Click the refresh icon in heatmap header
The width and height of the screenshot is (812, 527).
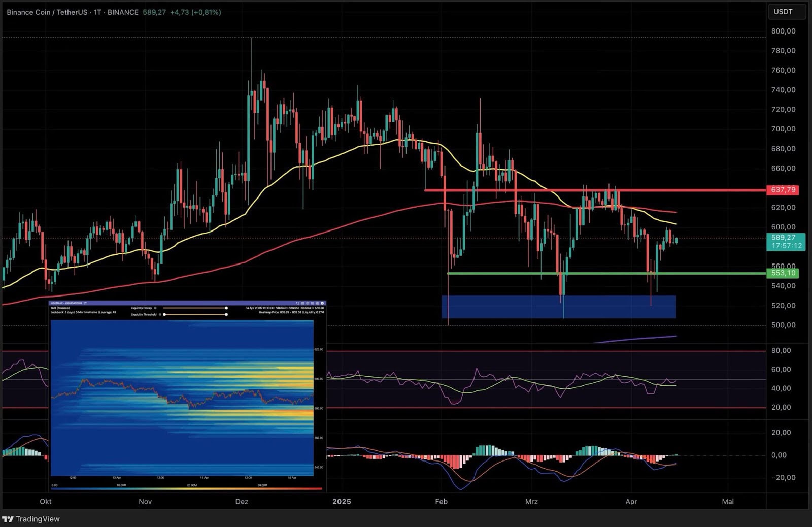tap(298, 303)
